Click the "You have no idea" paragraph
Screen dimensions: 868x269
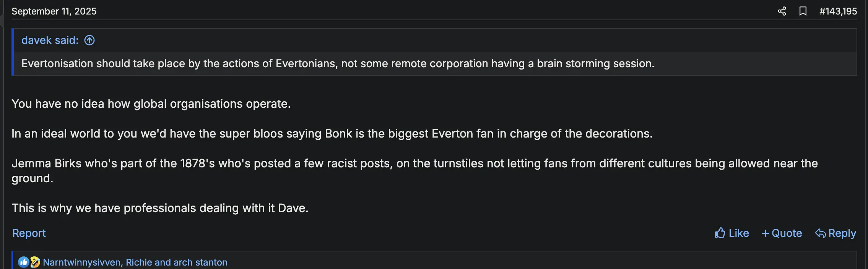coord(151,104)
